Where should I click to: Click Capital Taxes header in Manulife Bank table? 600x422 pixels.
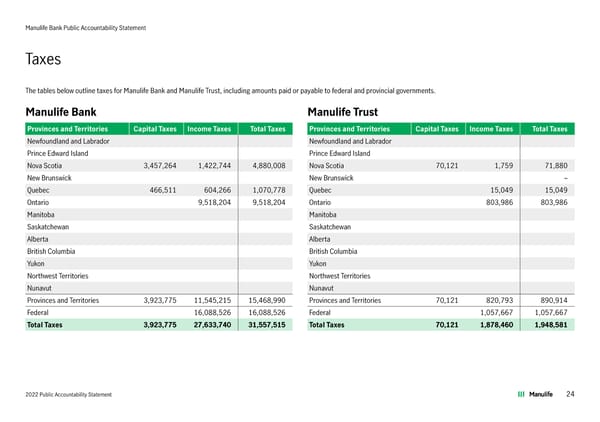pos(156,128)
